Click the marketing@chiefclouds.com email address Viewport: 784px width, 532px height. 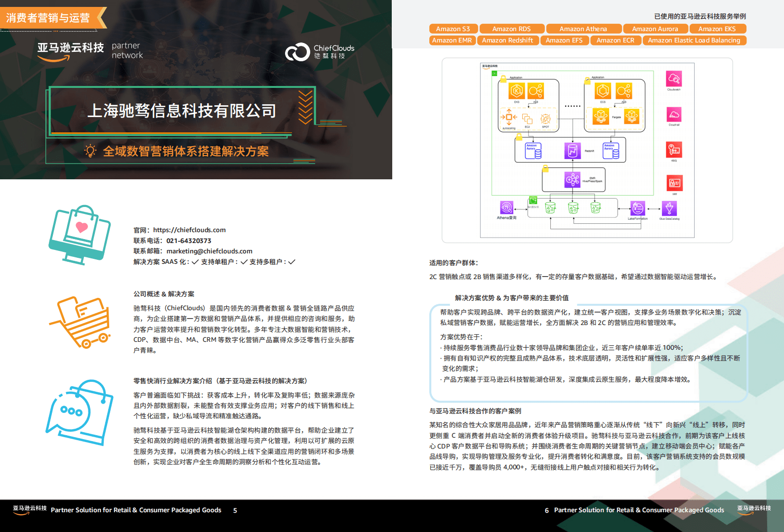coord(209,251)
